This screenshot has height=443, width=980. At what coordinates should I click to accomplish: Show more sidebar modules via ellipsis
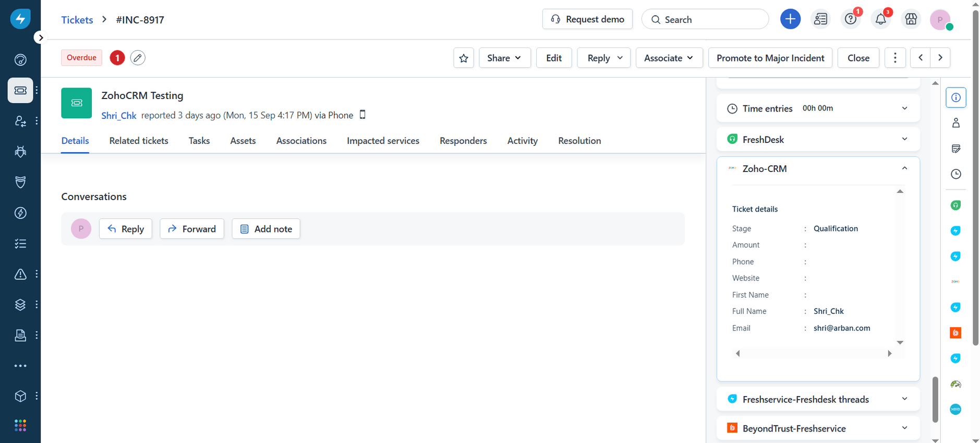point(20,366)
